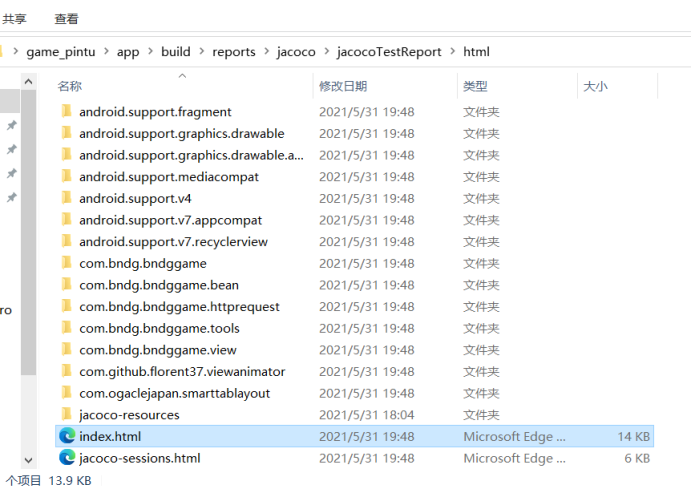Expand chevron after build in path

pyautogui.click(x=202, y=52)
